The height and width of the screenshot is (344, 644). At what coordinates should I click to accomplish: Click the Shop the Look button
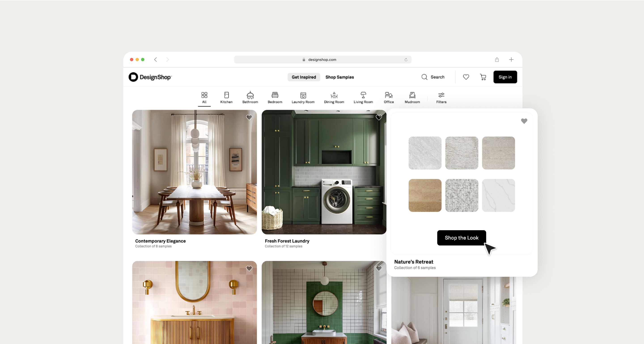(x=461, y=238)
